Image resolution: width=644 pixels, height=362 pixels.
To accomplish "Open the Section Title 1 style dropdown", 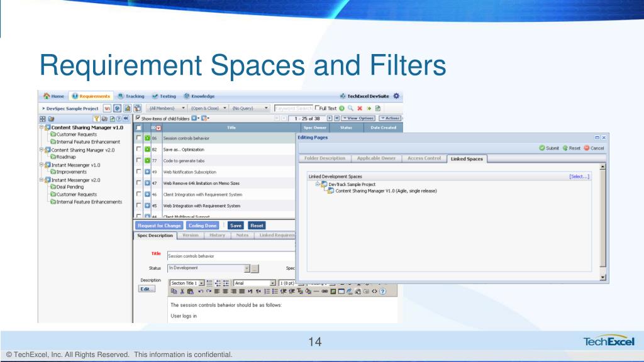I will [202, 283].
